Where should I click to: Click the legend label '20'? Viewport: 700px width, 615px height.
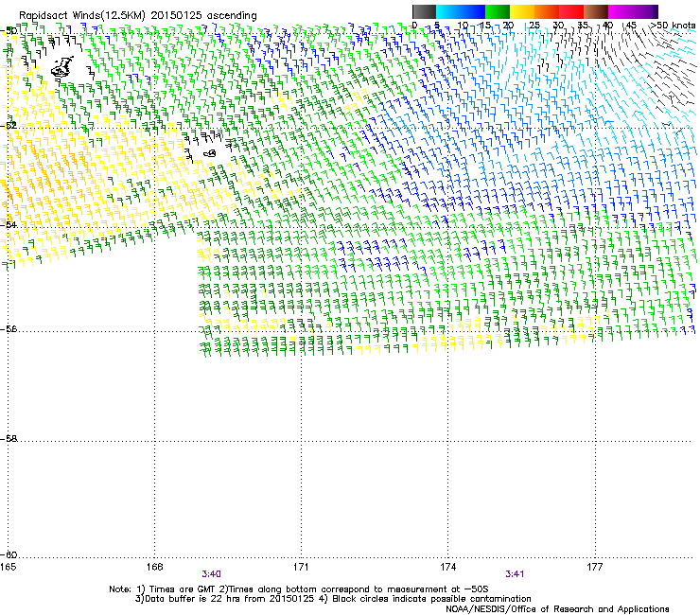click(508, 25)
